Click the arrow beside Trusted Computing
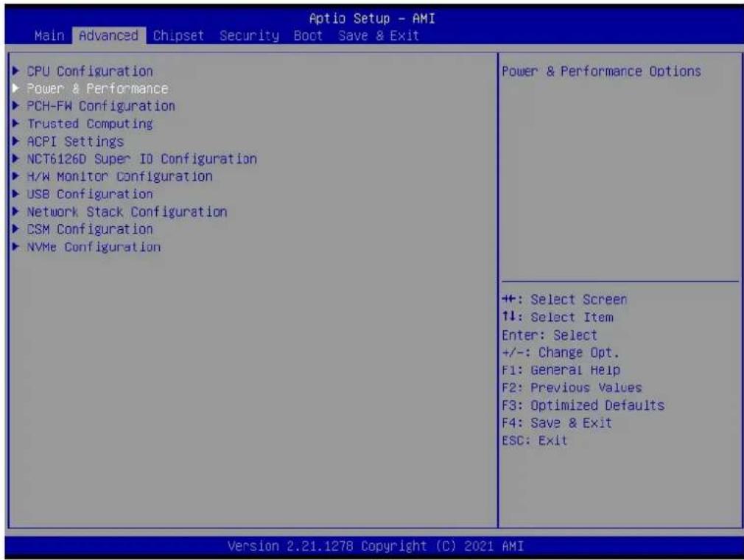The width and height of the screenshot is (744, 560). pos(15,123)
